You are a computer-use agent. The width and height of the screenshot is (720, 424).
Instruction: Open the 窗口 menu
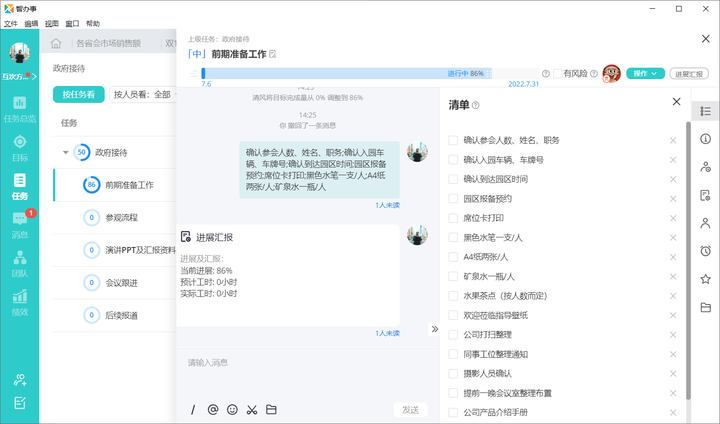(x=72, y=23)
